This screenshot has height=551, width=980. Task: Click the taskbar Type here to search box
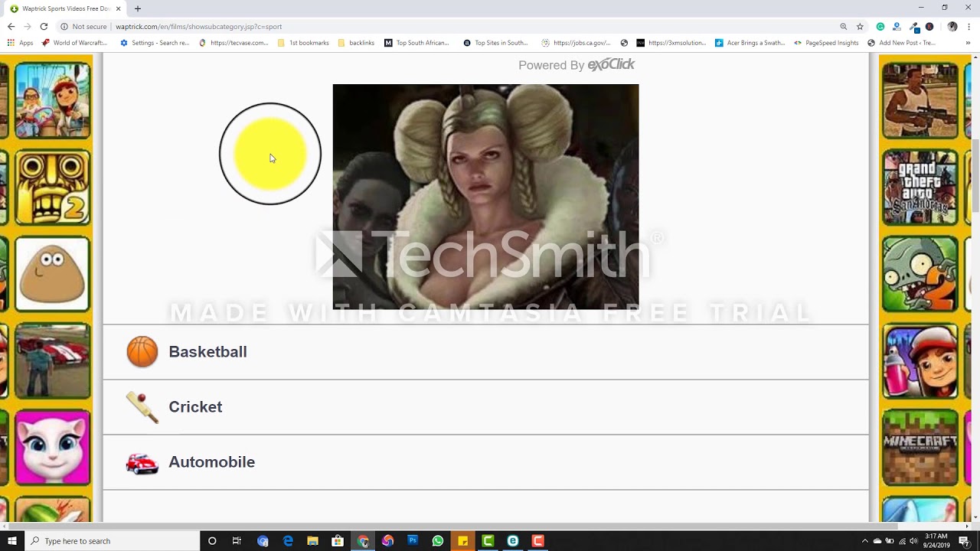click(x=112, y=541)
